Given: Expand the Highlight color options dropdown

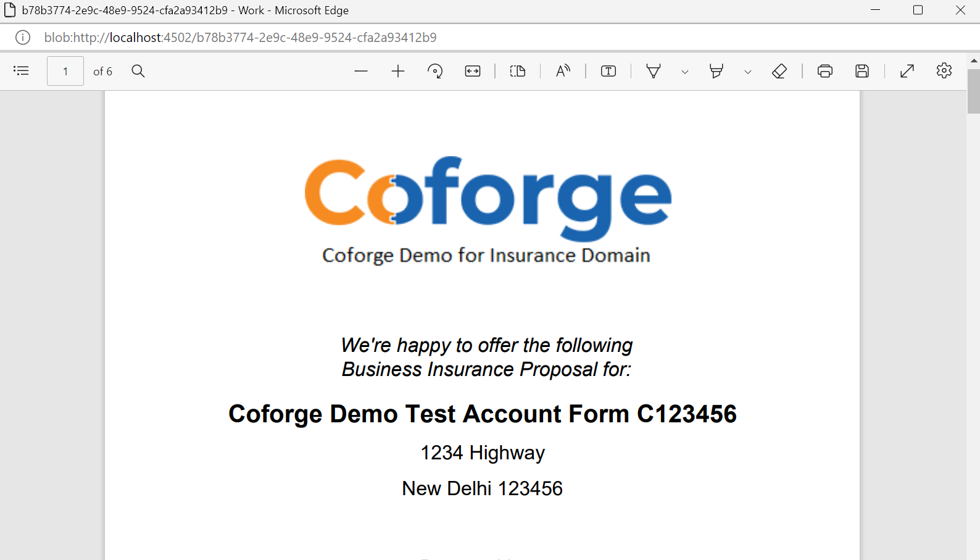Looking at the screenshot, I should click(747, 72).
